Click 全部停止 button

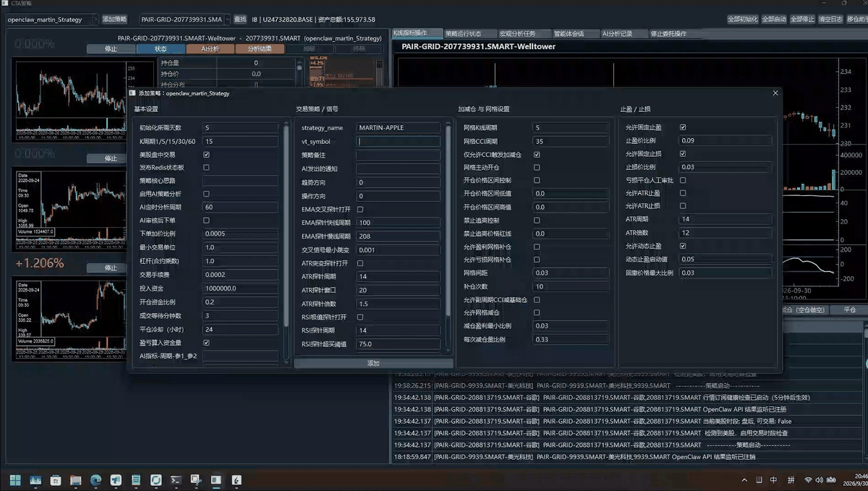pos(802,19)
